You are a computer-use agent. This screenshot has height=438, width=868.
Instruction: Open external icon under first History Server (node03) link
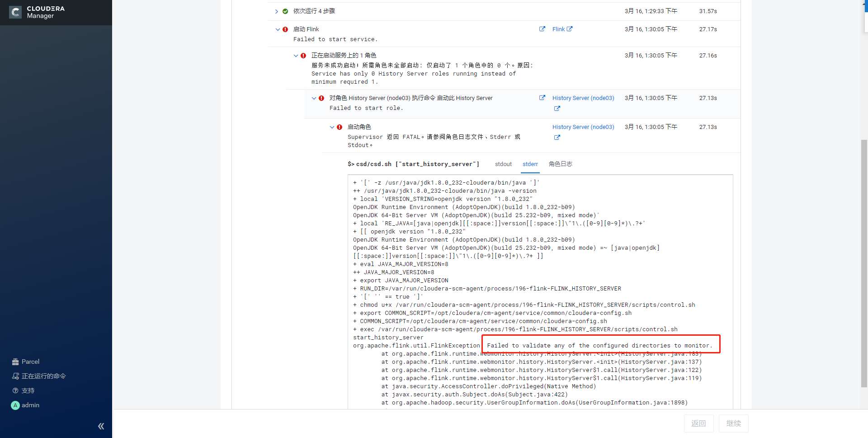(557, 109)
